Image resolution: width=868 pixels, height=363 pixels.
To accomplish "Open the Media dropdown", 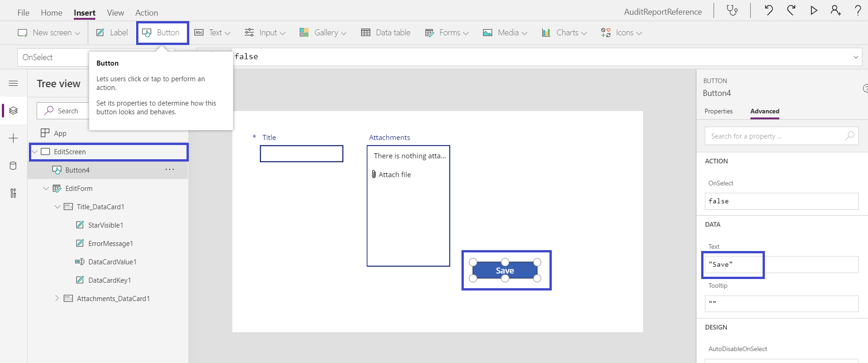I will click(505, 33).
